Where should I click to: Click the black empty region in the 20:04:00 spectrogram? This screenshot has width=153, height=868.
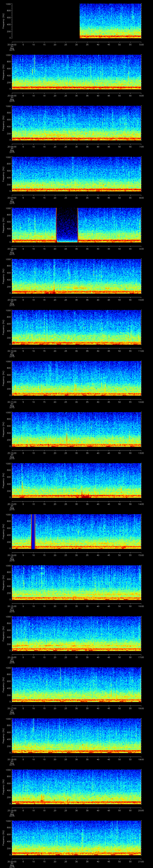click(45, 21)
